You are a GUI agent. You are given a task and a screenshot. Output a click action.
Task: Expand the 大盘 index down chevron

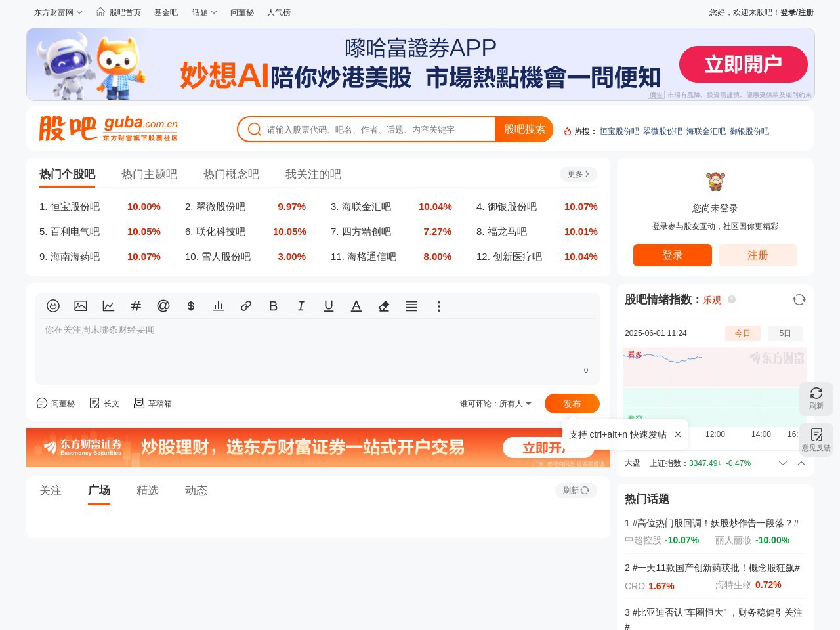[783, 463]
